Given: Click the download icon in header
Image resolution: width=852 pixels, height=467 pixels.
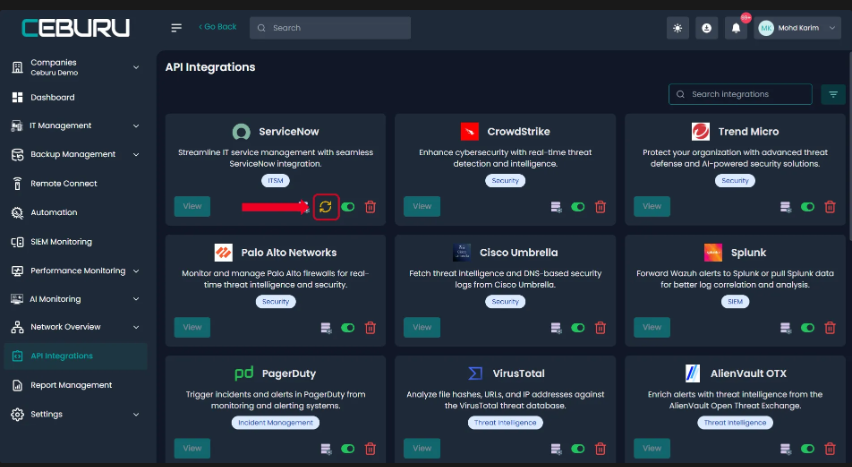Looking at the screenshot, I should (706, 28).
